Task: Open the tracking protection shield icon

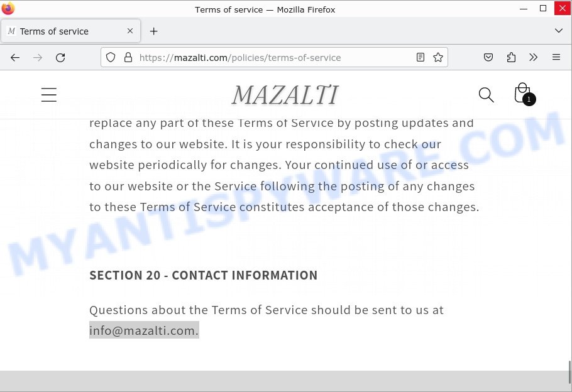Action: pos(111,57)
